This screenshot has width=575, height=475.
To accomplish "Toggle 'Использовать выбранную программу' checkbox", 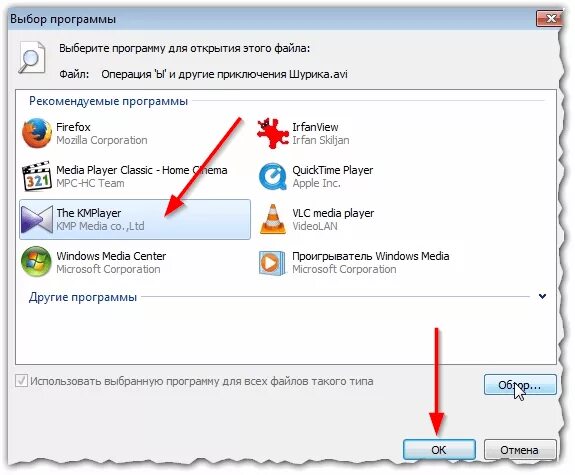I will tap(21, 380).
